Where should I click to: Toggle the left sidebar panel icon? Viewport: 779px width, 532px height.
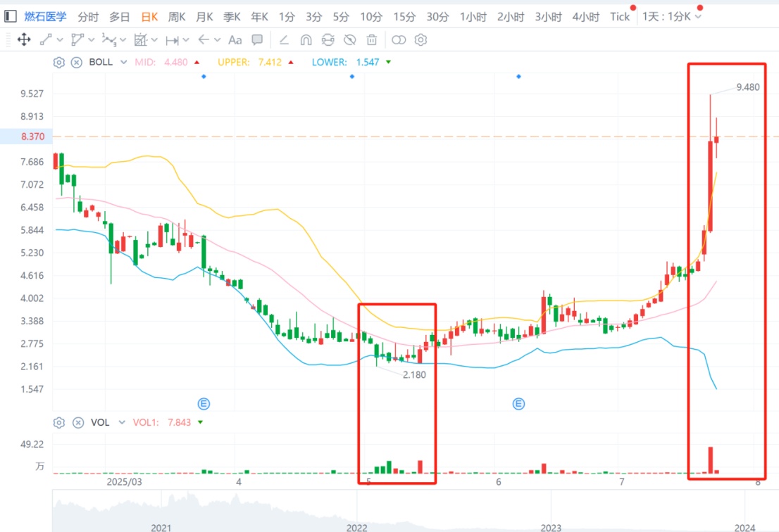click(11, 16)
